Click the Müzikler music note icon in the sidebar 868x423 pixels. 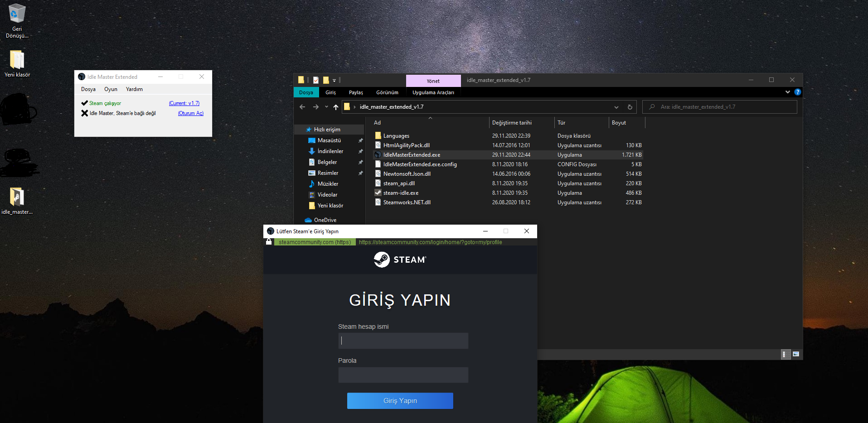coord(312,184)
